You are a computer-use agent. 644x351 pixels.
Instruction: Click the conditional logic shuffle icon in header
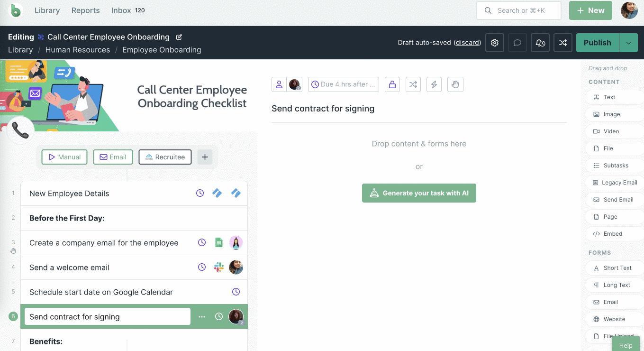[x=562, y=43]
